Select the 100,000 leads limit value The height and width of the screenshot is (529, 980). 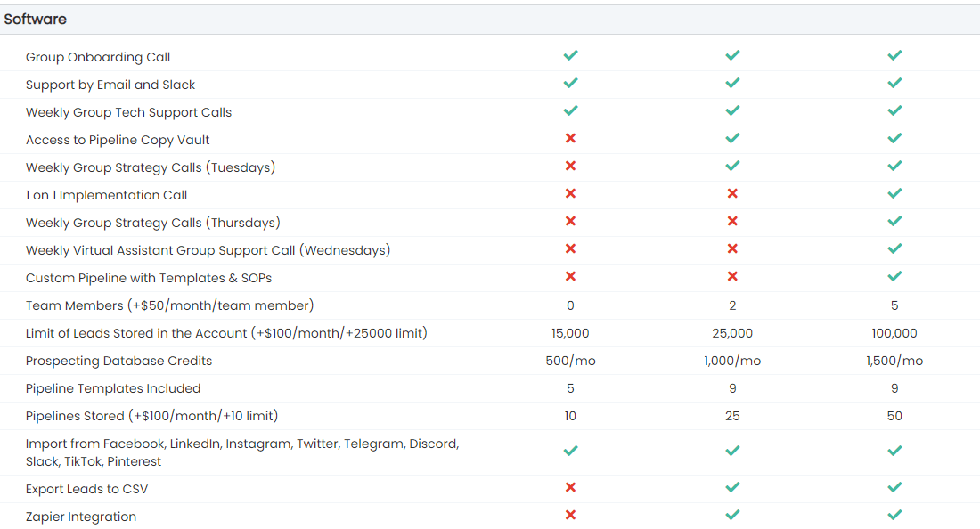click(894, 333)
